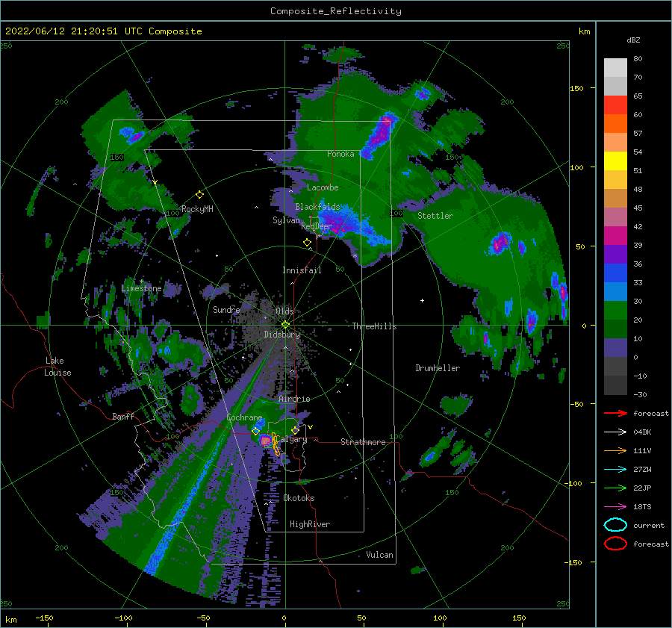
Task: Pick the 45 dBZ mauve-pink swatch
Action: [615, 217]
